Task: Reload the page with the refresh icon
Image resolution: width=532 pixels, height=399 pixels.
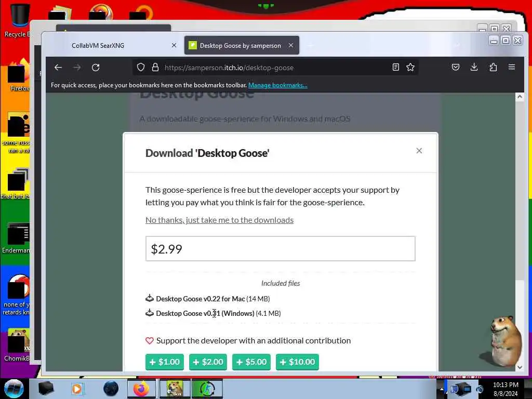Action: coord(96,67)
